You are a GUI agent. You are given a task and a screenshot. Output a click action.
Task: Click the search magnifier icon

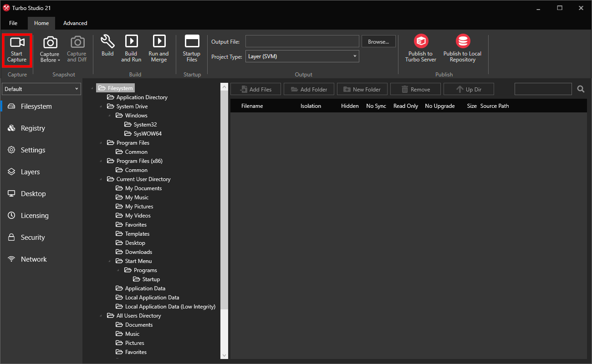[x=581, y=89]
